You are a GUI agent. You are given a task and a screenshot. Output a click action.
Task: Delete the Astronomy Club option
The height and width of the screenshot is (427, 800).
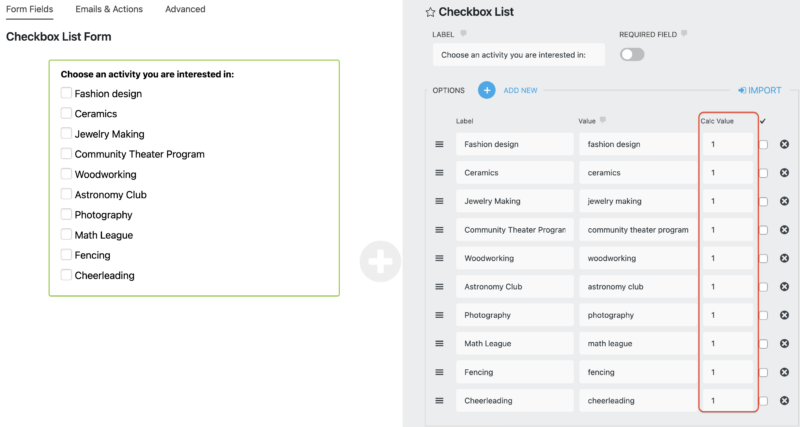click(785, 287)
